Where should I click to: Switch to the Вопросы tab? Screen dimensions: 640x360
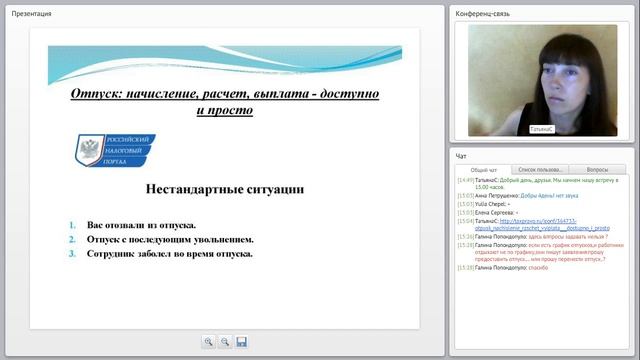(x=597, y=169)
